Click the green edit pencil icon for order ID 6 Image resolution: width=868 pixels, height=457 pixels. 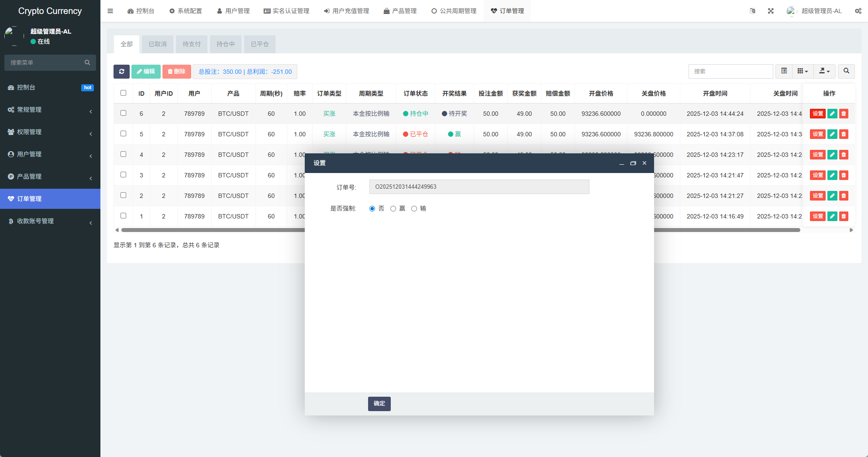pos(832,113)
